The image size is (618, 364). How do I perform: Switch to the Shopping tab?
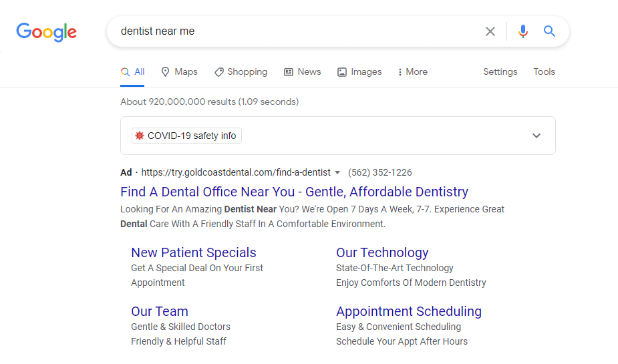[x=241, y=71]
